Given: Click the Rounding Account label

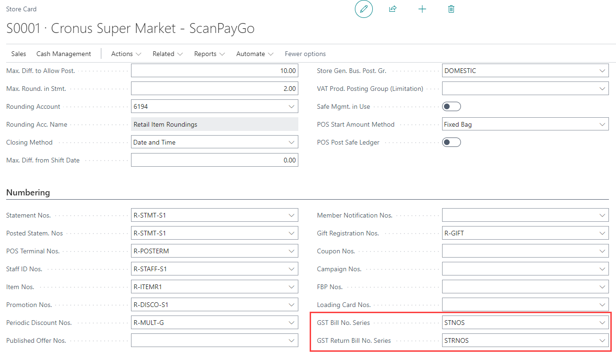Looking at the screenshot, I should (33, 106).
